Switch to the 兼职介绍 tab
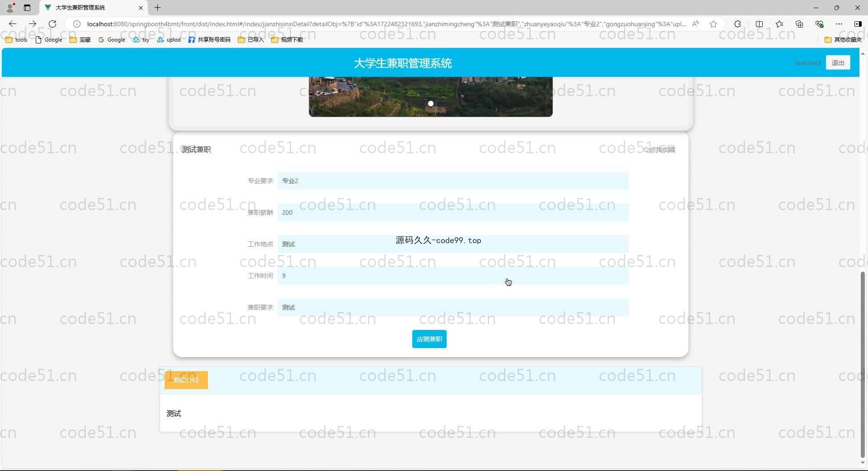 coord(186,380)
